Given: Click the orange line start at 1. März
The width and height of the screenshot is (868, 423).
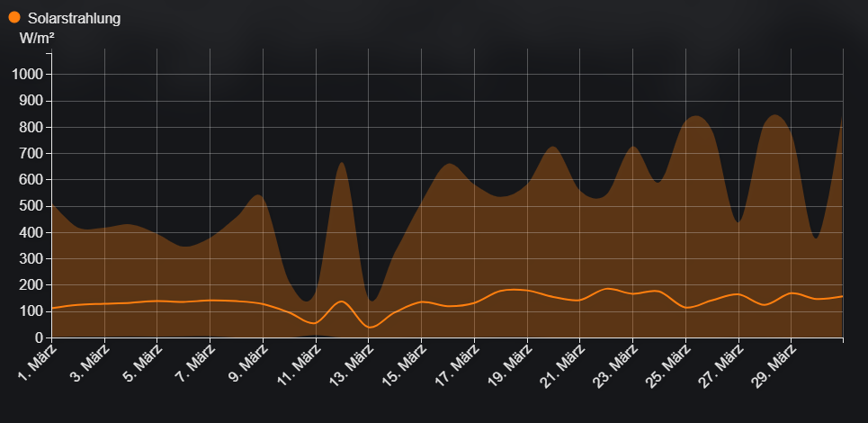Looking at the screenshot, I should point(52,308).
